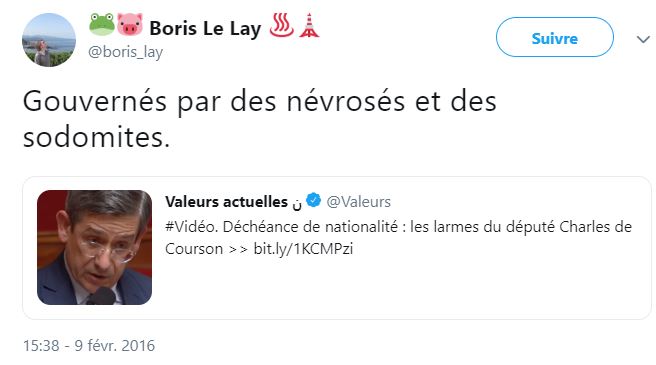Open the @Valeurs handle link

(359, 202)
